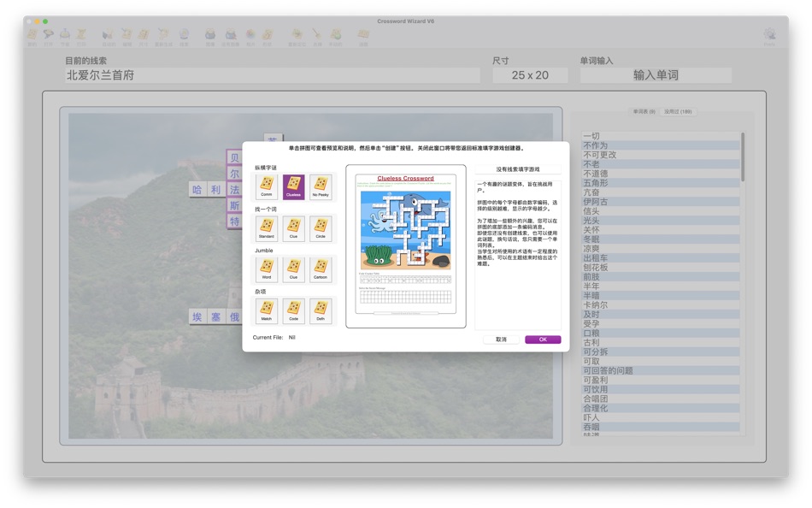Image resolution: width=812 pixels, height=508 pixels.
Task: Click the 输入单词 word entry field
Action: 654,74
